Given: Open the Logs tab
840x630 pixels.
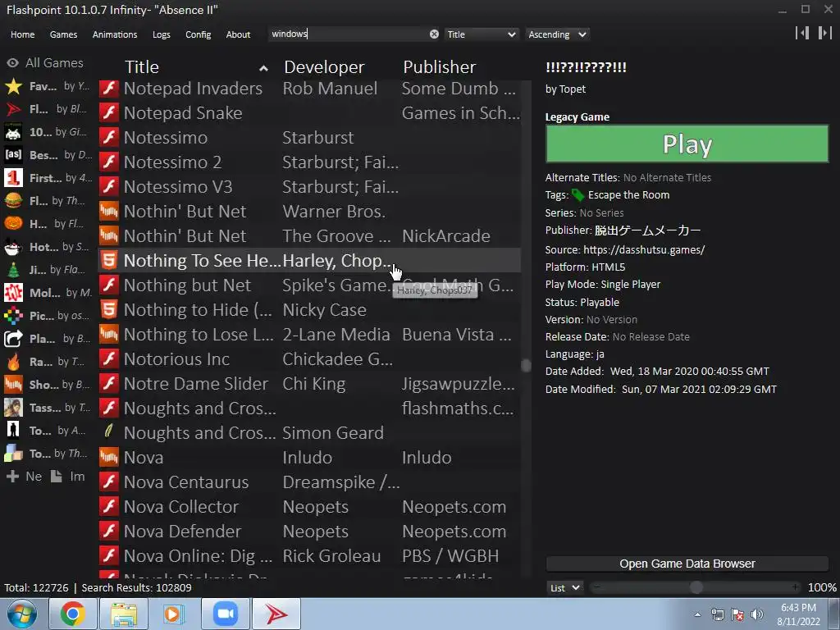Looking at the screenshot, I should click(x=162, y=34).
